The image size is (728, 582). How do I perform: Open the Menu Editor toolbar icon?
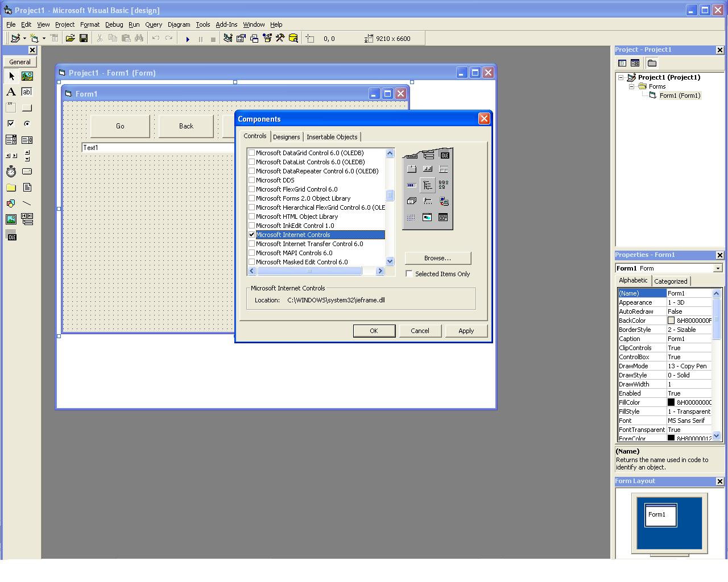pos(54,39)
